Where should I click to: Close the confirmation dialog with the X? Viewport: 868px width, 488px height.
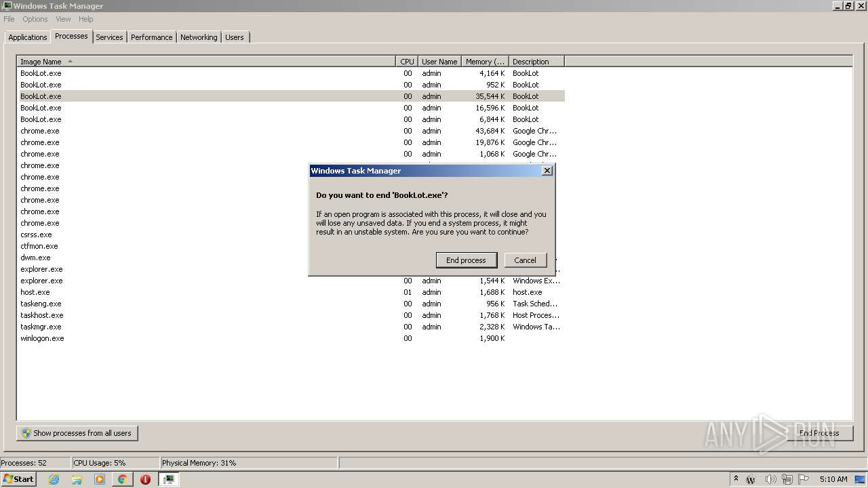tap(547, 171)
